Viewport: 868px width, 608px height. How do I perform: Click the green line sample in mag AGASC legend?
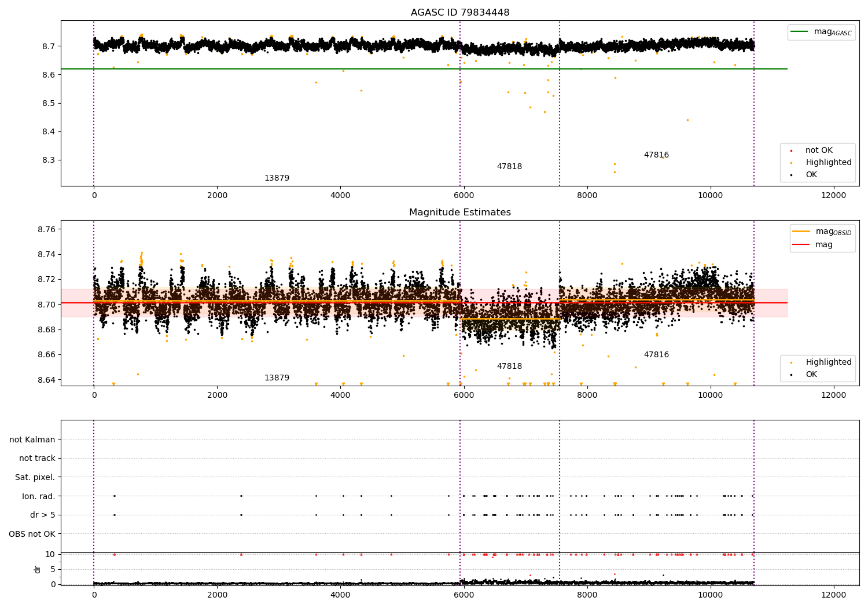799,32
